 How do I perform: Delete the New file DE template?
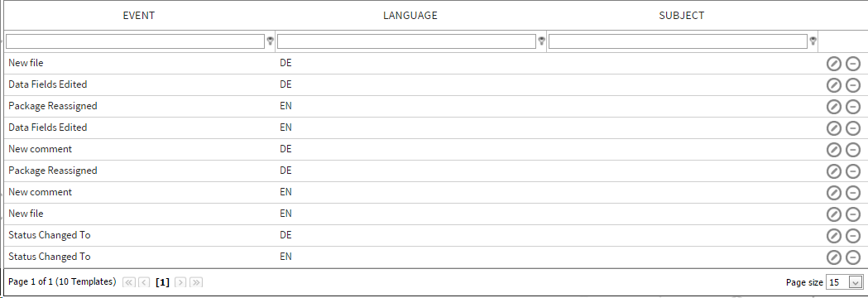[x=853, y=64]
